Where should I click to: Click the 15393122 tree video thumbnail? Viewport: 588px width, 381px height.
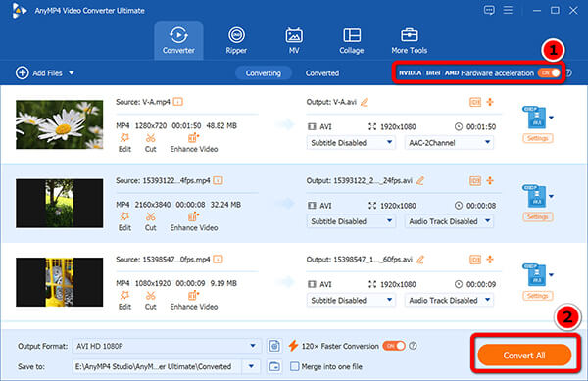point(59,203)
